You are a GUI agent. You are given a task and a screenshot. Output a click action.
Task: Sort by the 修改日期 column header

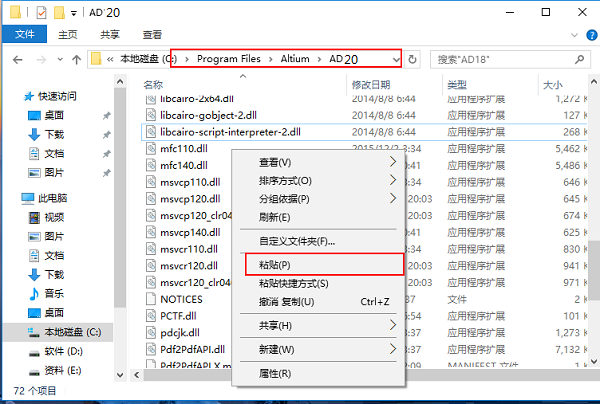[371, 85]
